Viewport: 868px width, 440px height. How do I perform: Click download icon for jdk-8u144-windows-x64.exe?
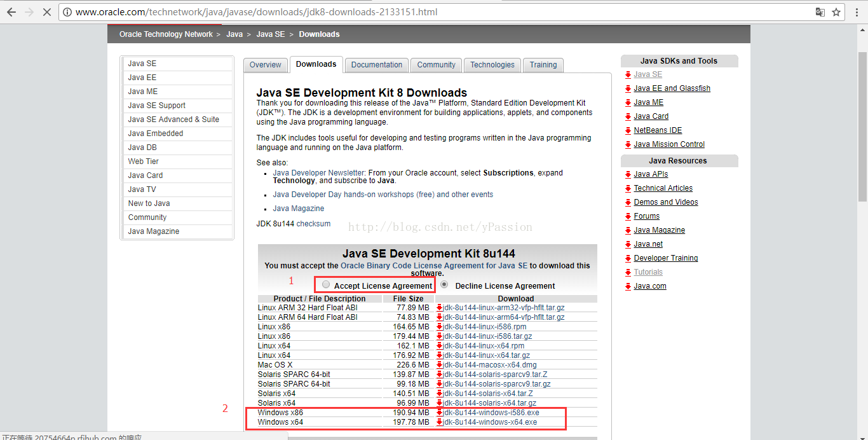point(439,422)
